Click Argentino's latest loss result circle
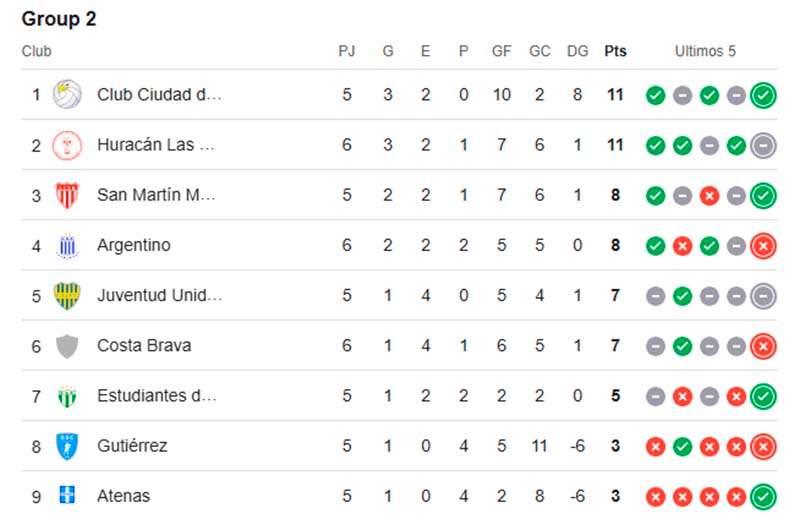This screenshot has width=800, height=530. (763, 246)
